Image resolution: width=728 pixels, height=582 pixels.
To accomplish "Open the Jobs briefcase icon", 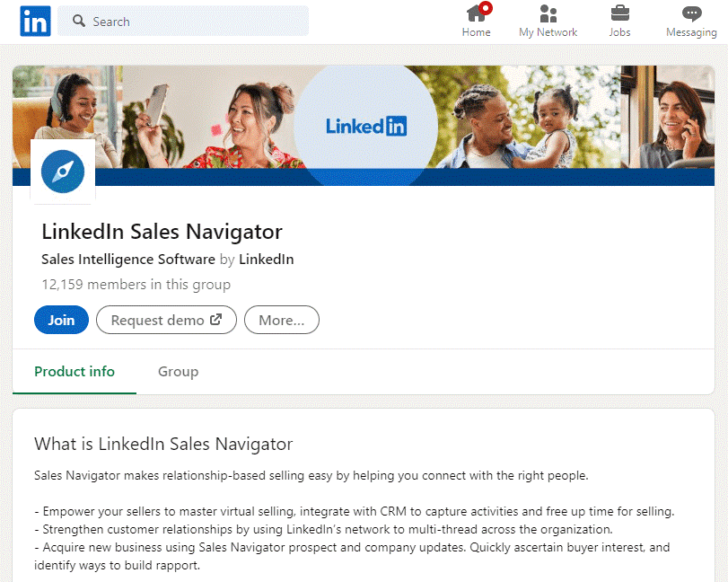I will [619, 13].
